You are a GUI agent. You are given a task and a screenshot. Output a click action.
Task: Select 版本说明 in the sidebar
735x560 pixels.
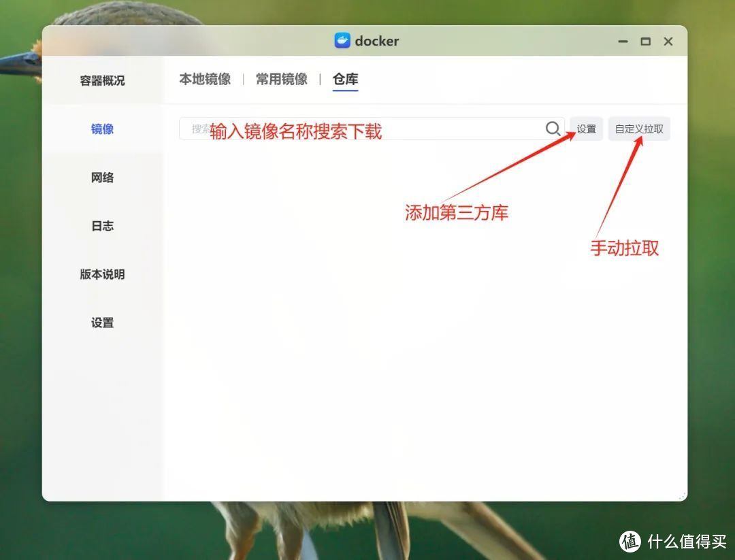pos(101,274)
